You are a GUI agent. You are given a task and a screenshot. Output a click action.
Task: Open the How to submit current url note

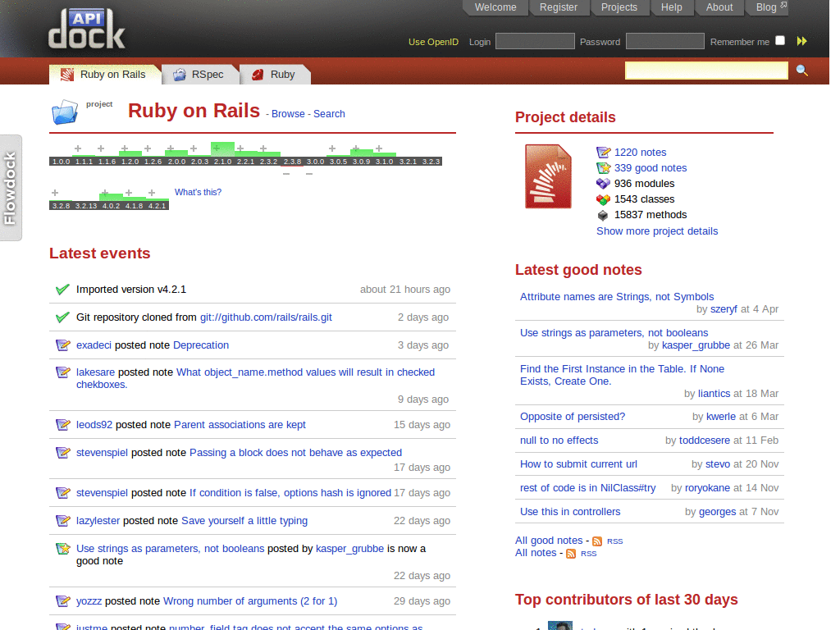point(578,464)
